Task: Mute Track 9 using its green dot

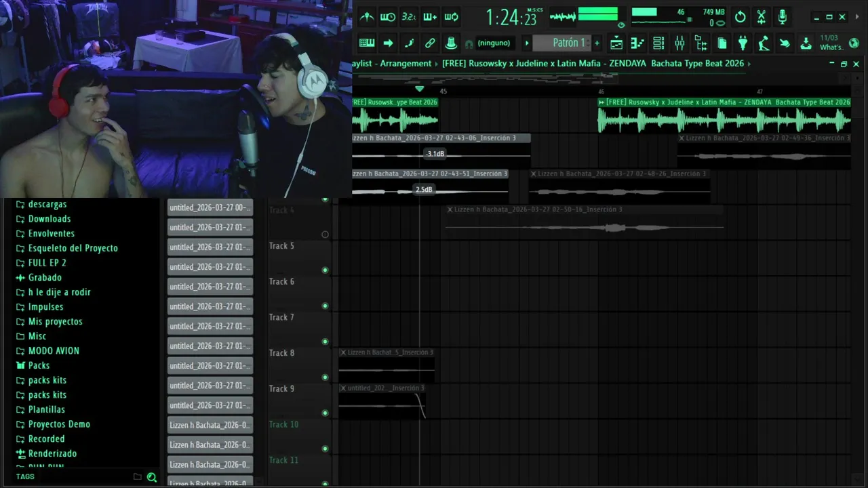Action: pyautogui.click(x=325, y=413)
